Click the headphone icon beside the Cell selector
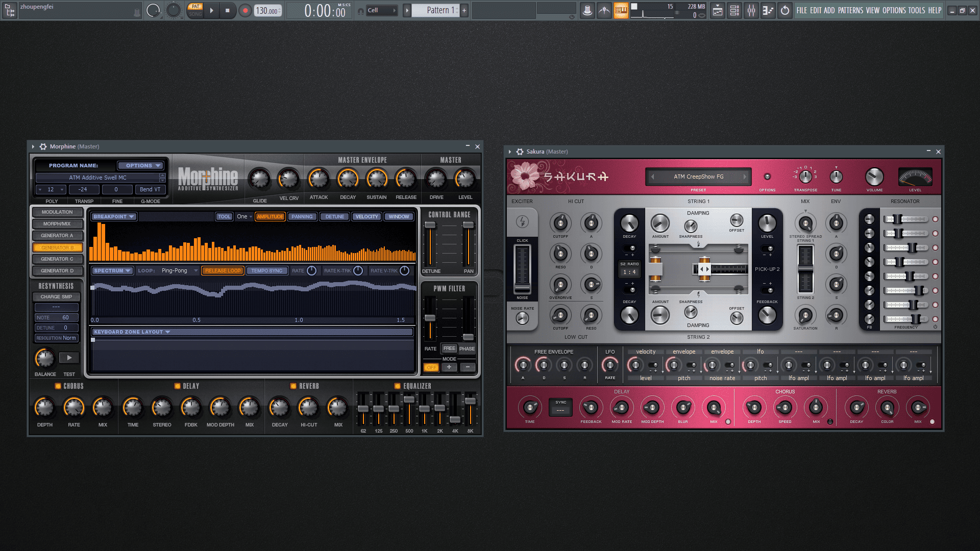Screen dimensions: 980x551 point(361,11)
